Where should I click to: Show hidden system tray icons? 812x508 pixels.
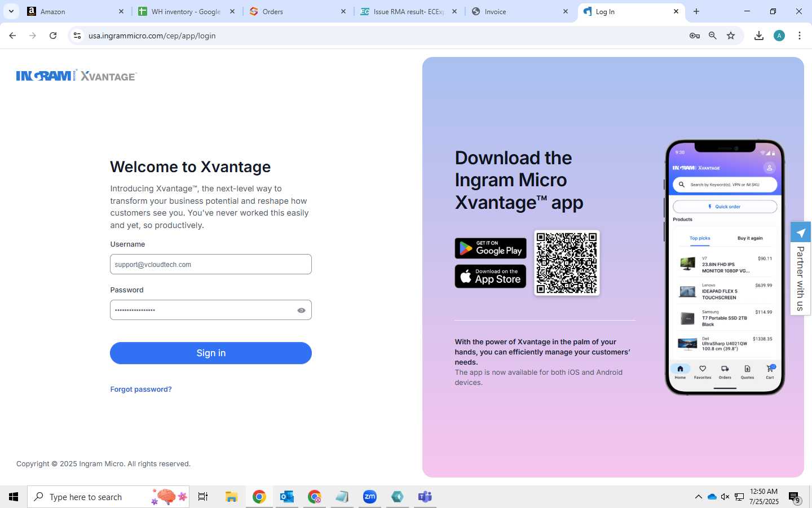698,497
